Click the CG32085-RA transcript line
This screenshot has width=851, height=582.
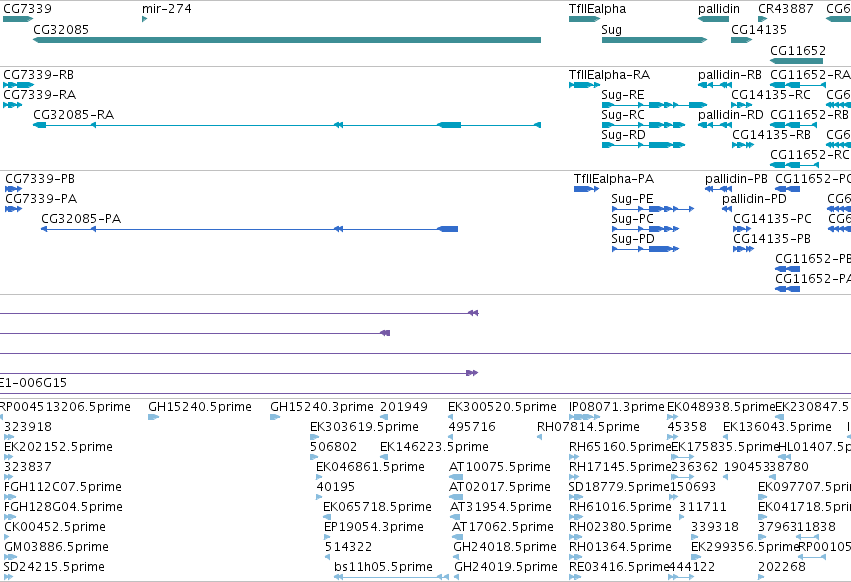point(287,125)
